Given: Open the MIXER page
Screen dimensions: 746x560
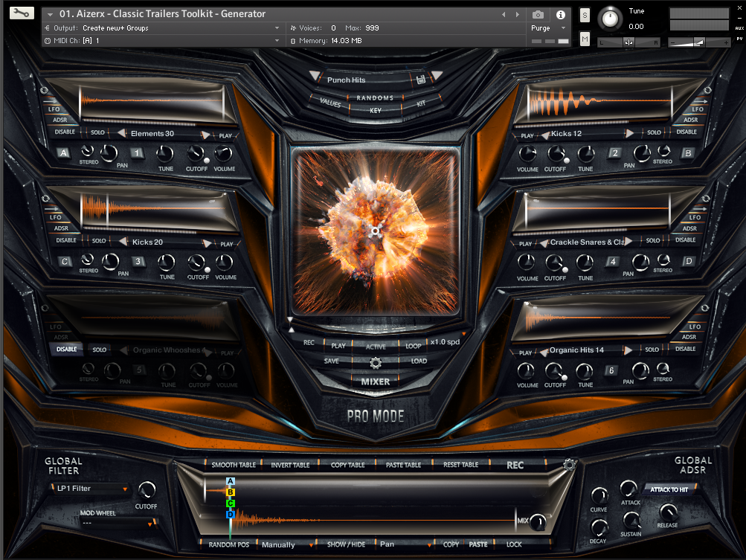Looking at the screenshot, I should coord(376,382).
